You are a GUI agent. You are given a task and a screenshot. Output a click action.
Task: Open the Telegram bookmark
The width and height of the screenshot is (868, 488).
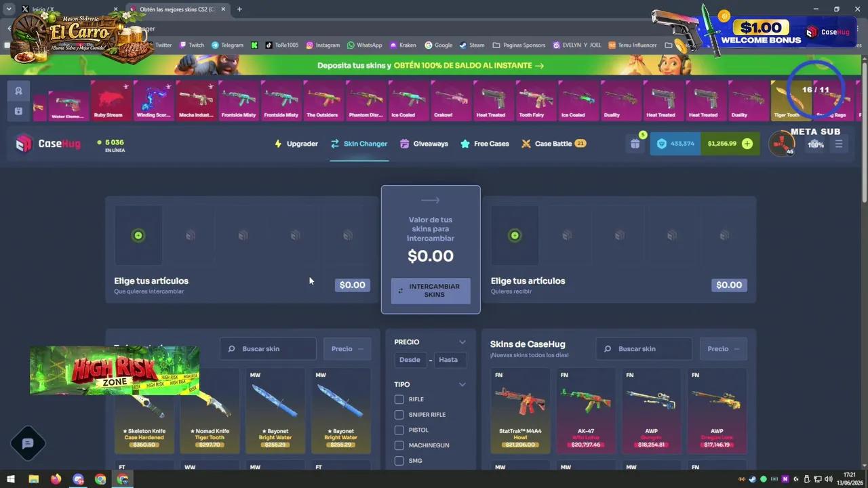point(227,45)
